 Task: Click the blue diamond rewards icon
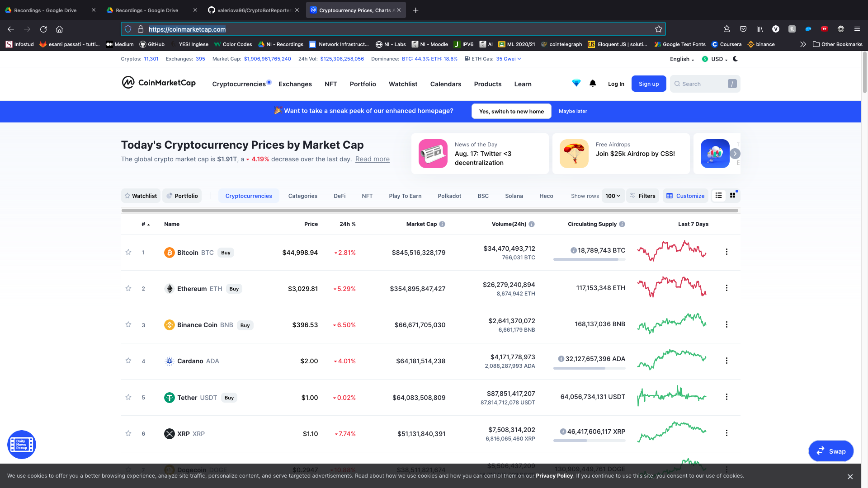tap(576, 83)
